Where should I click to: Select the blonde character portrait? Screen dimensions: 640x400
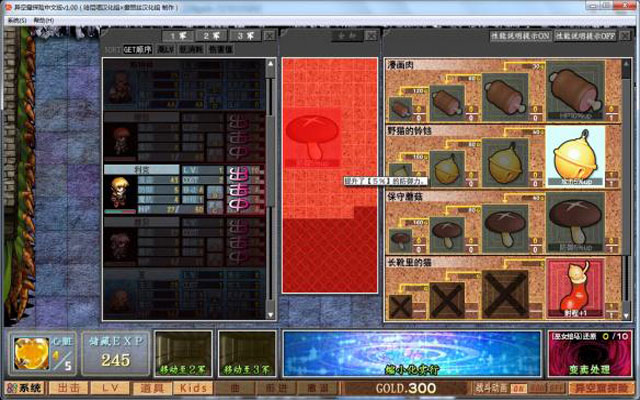120,193
